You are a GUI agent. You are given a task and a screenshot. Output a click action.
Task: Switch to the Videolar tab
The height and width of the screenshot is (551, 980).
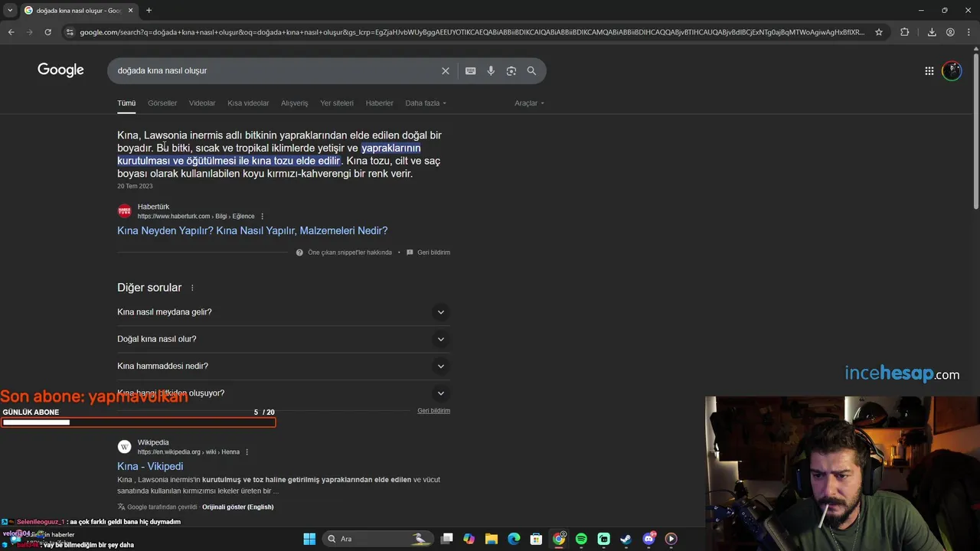[202, 103]
